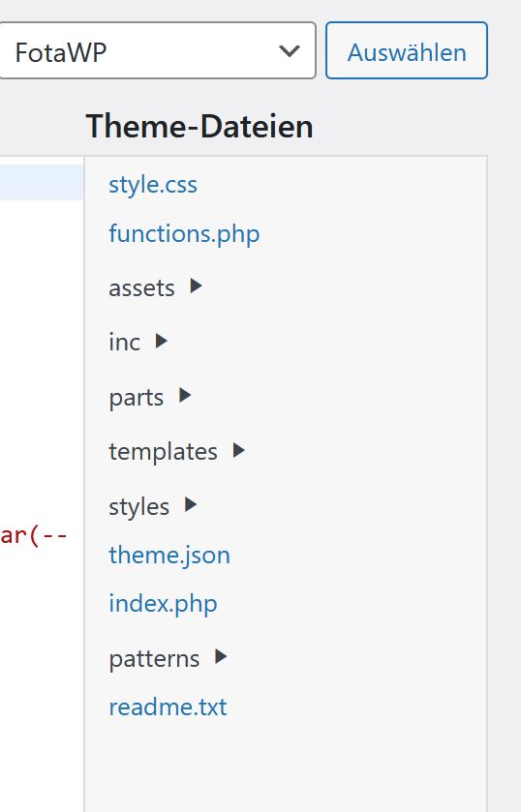521x812 pixels.
Task: Open functions.php file
Action: 184,233
